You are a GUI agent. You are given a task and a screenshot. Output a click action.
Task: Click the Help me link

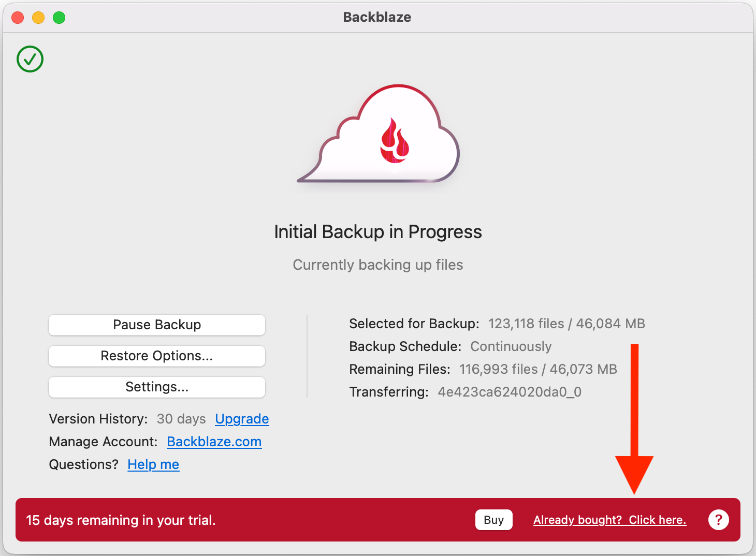click(x=153, y=464)
